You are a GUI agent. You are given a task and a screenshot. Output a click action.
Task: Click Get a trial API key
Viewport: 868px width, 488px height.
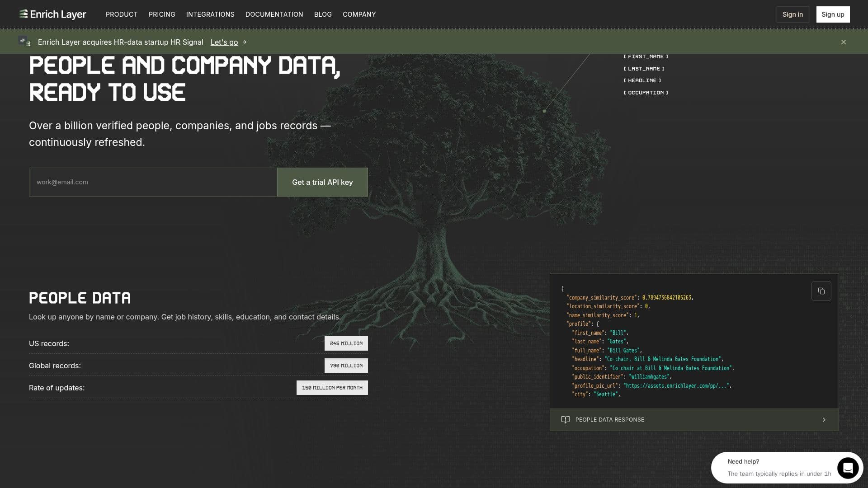coord(322,182)
